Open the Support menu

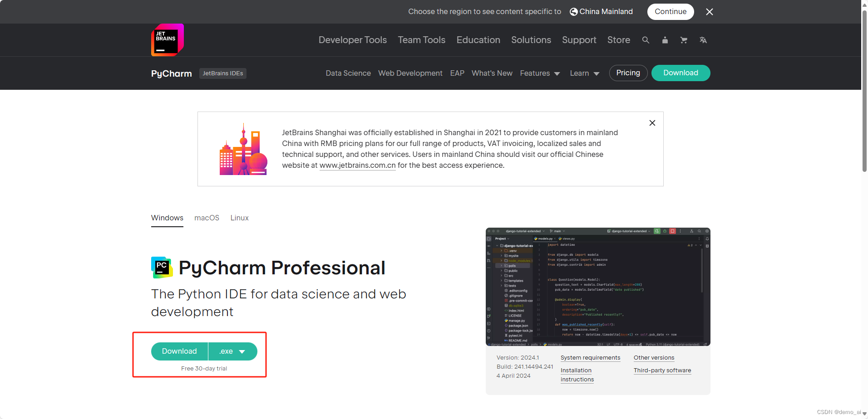(x=579, y=40)
